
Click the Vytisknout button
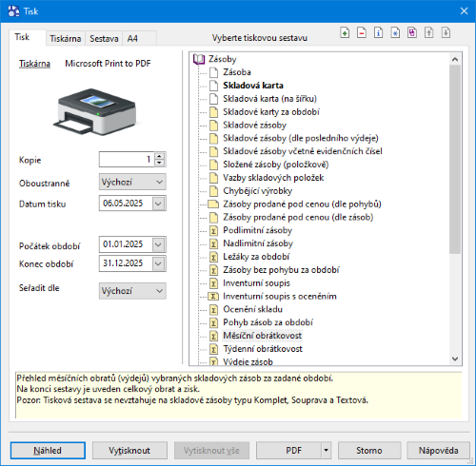click(129, 450)
